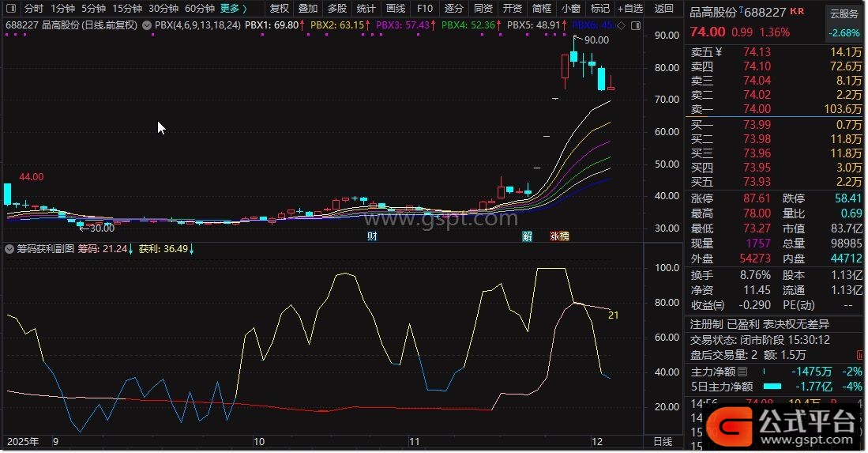Expand the 更多 time period options

tap(232, 9)
